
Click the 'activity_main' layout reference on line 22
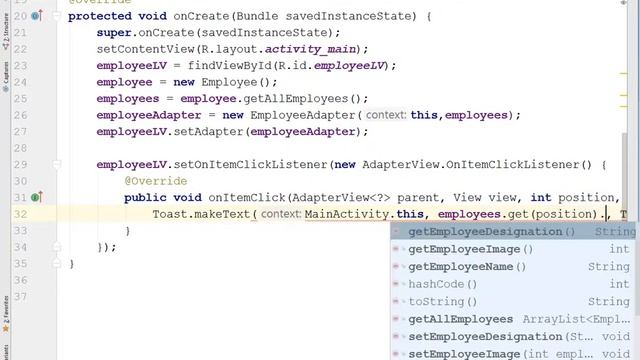(310, 49)
